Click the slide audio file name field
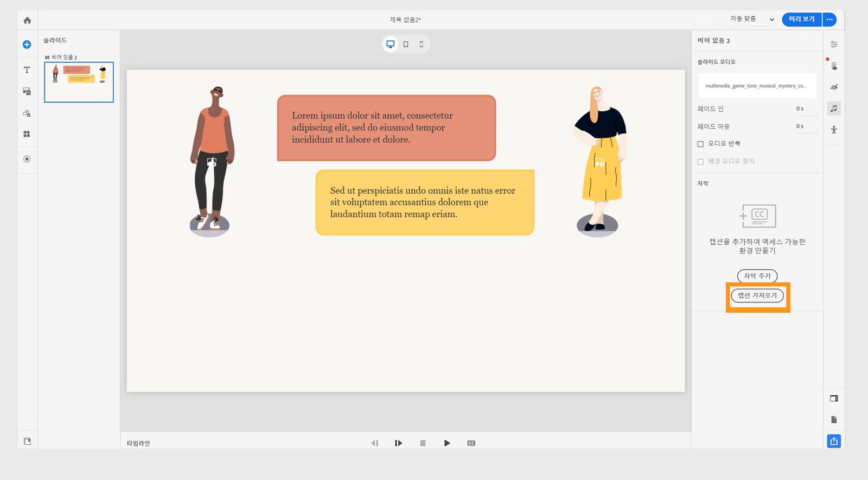The image size is (868, 480). [x=757, y=86]
